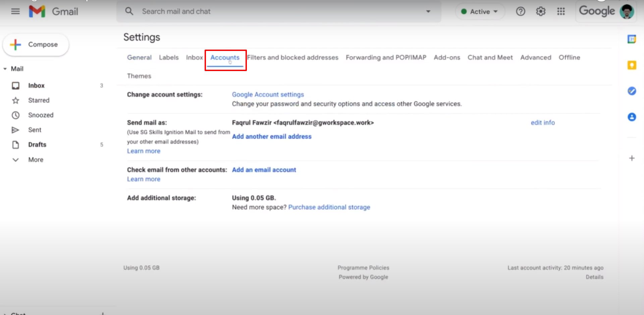Click Add another email address link

[272, 136]
